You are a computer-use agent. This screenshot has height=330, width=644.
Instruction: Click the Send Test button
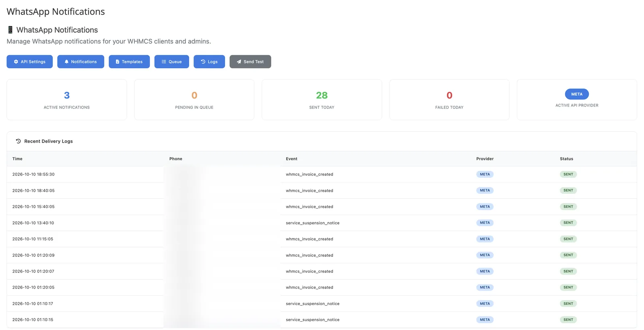[x=250, y=61]
